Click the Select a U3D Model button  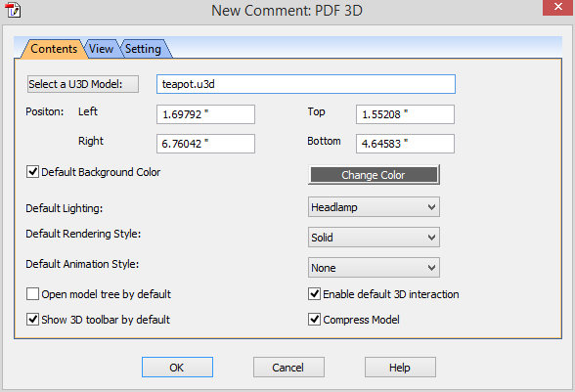click(x=83, y=84)
